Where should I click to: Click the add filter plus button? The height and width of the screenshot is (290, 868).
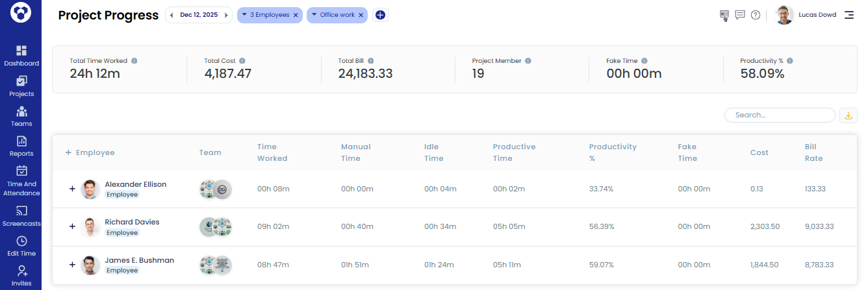tap(380, 15)
